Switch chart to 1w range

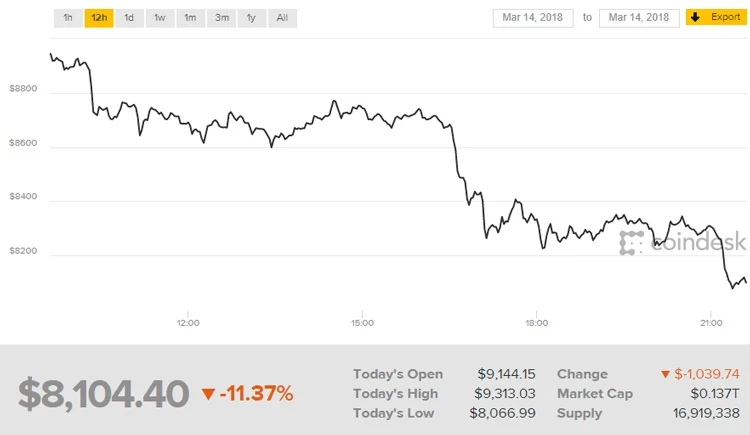point(160,18)
